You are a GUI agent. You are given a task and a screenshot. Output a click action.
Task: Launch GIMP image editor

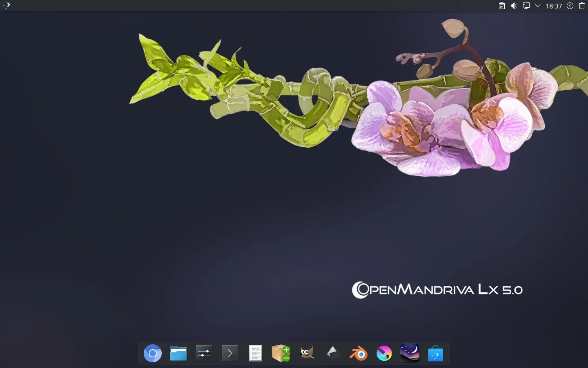[x=306, y=353]
